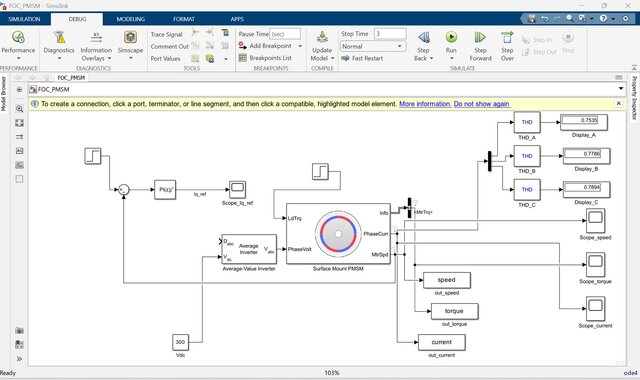Click the Port Values tool
Screen dimensions: 640x380
[x=165, y=58]
